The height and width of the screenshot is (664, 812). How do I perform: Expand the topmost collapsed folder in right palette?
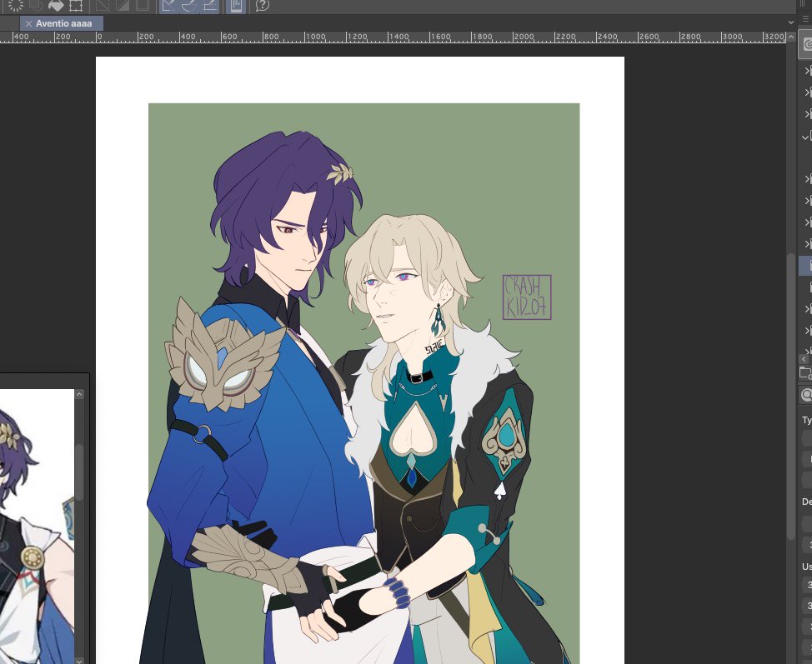(x=806, y=70)
